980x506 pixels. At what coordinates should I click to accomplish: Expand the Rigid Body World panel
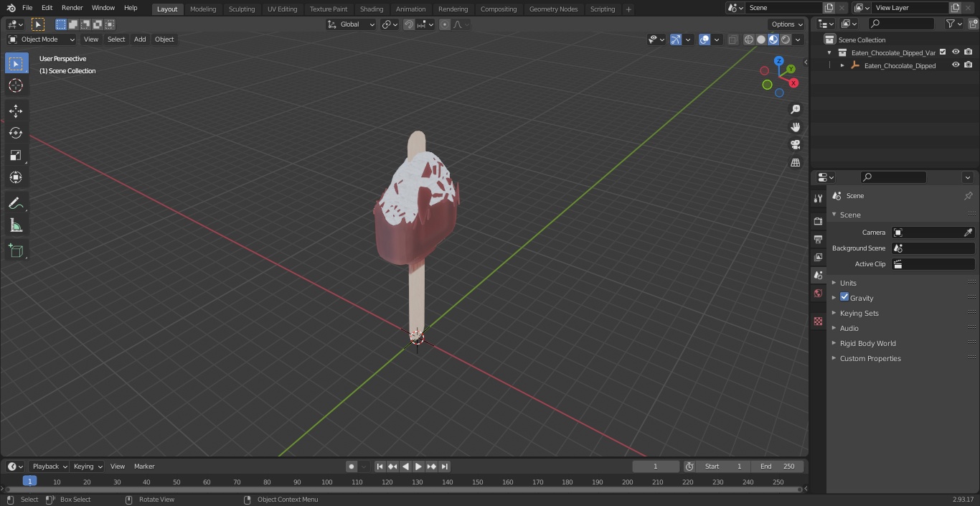(x=868, y=343)
